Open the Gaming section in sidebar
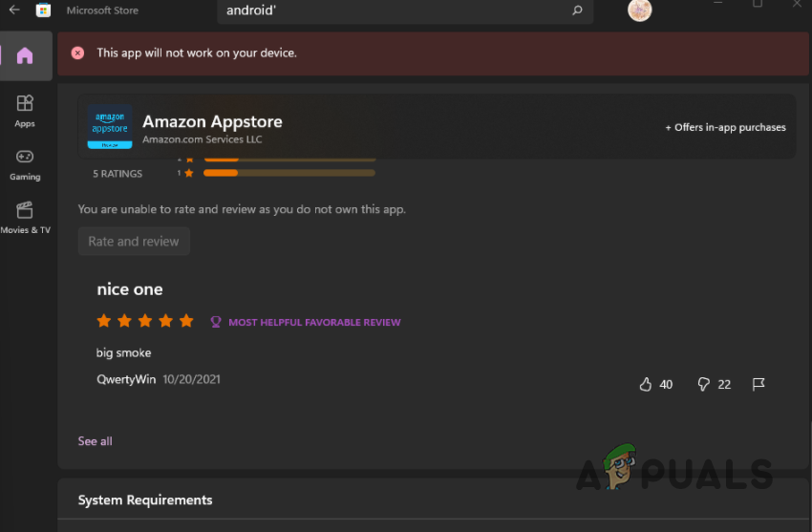Screen dimensions: 812x532 [25, 165]
